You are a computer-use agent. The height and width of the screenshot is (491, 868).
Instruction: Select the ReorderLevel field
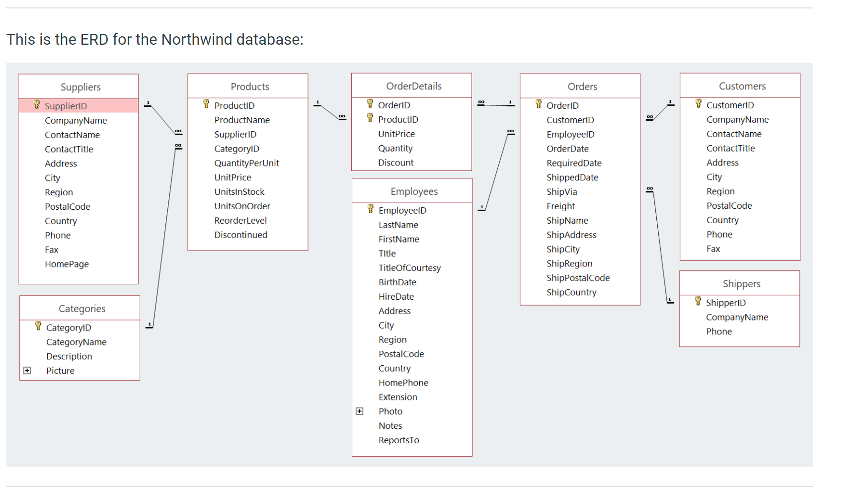pyautogui.click(x=240, y=221)
